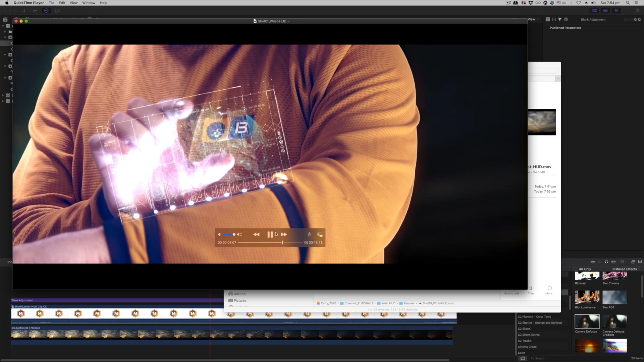Set QuickTime volume to maximum speaker icon

coord(240,235)
